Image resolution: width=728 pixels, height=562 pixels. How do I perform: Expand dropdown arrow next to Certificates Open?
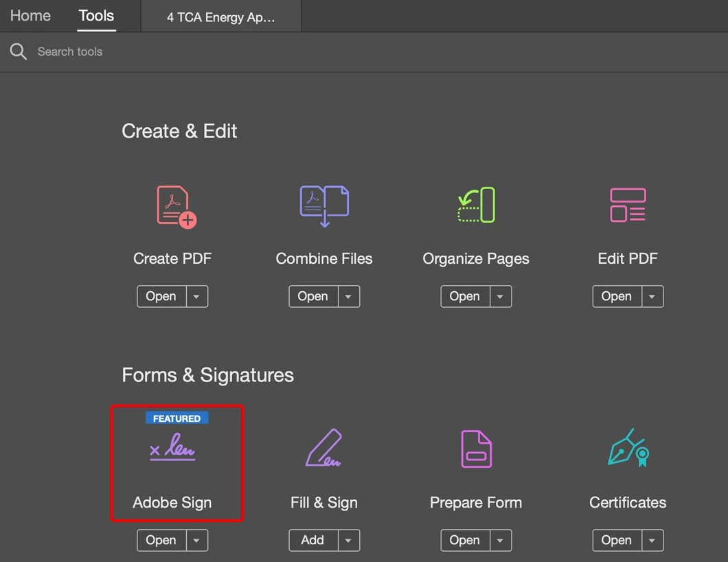point(652,540)
